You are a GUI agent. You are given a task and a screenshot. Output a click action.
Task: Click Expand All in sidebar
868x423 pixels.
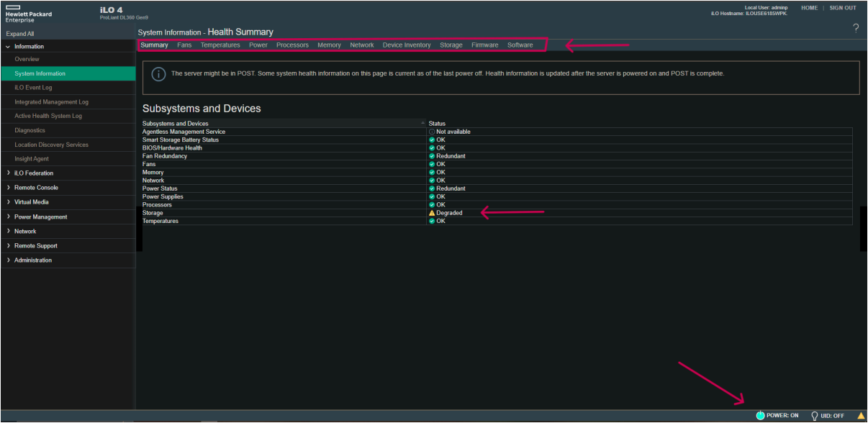19,34
